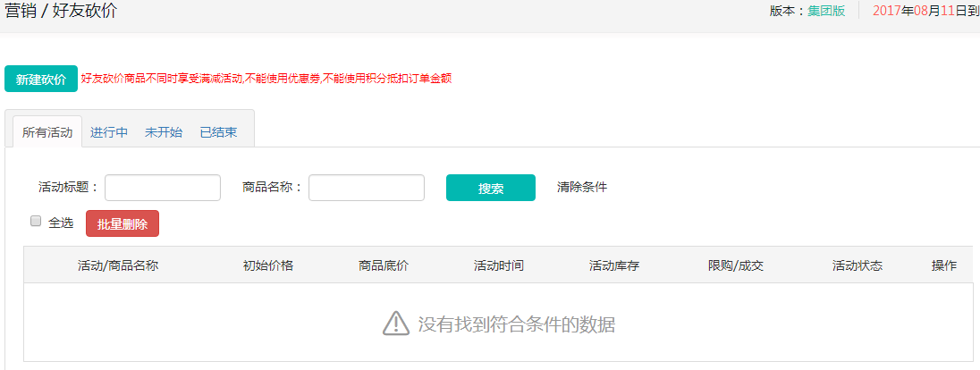The image size is (980, 370).
Task: Click 营销 in the breadcrumb title
Action: coord(23,12)
